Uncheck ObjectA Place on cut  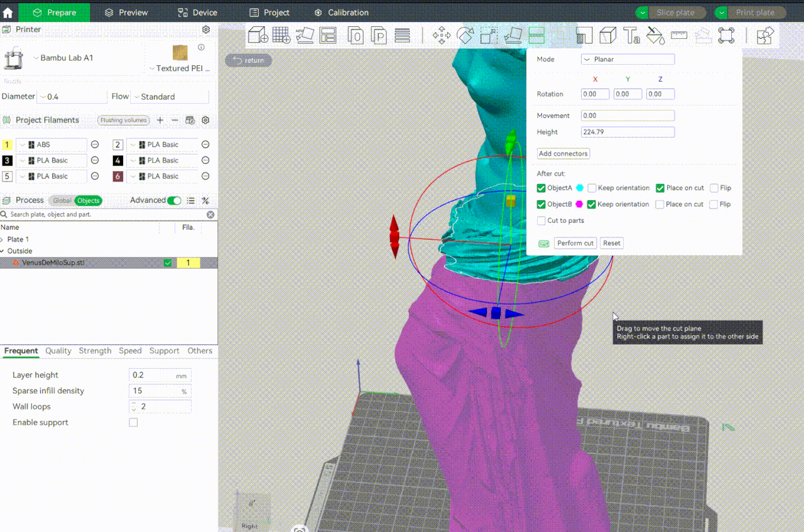pyautogui.click(x=660, y=188)
